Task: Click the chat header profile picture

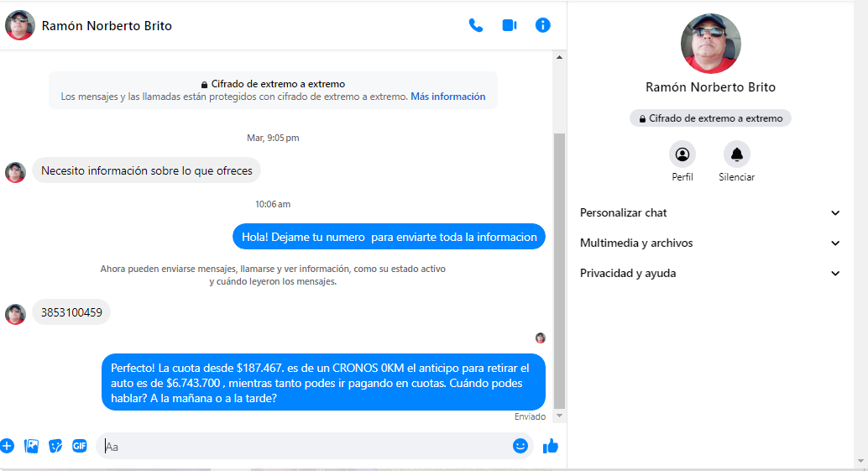Action: pyautogui.click(x=20, y=25)
